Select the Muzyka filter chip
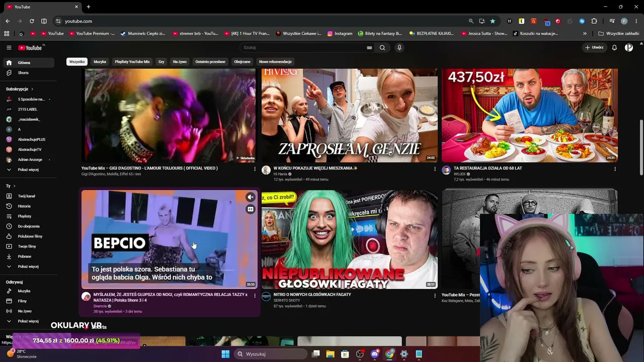Viewport: 644px width, 362px height. click(100, 62)
